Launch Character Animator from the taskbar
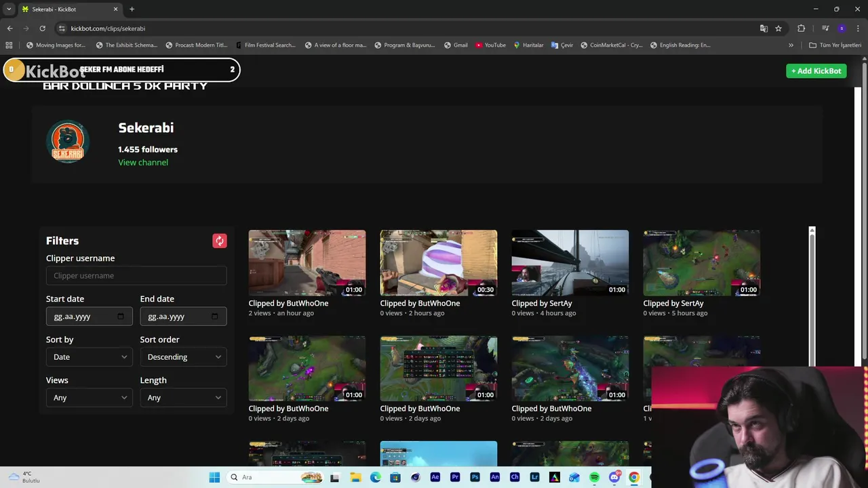Viewport: 868px width, 488px height. [515, 477]
